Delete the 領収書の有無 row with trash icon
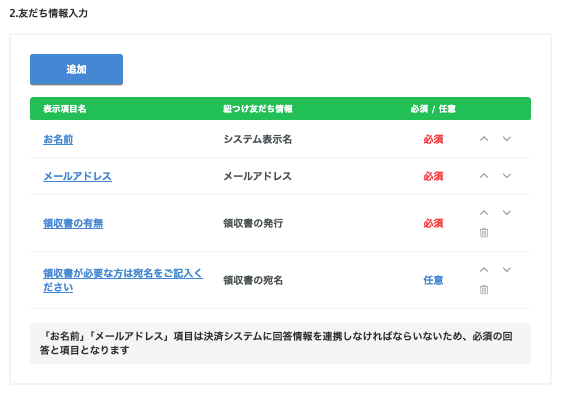Viewport: 563px width, 395px height. tap(484, 233)
